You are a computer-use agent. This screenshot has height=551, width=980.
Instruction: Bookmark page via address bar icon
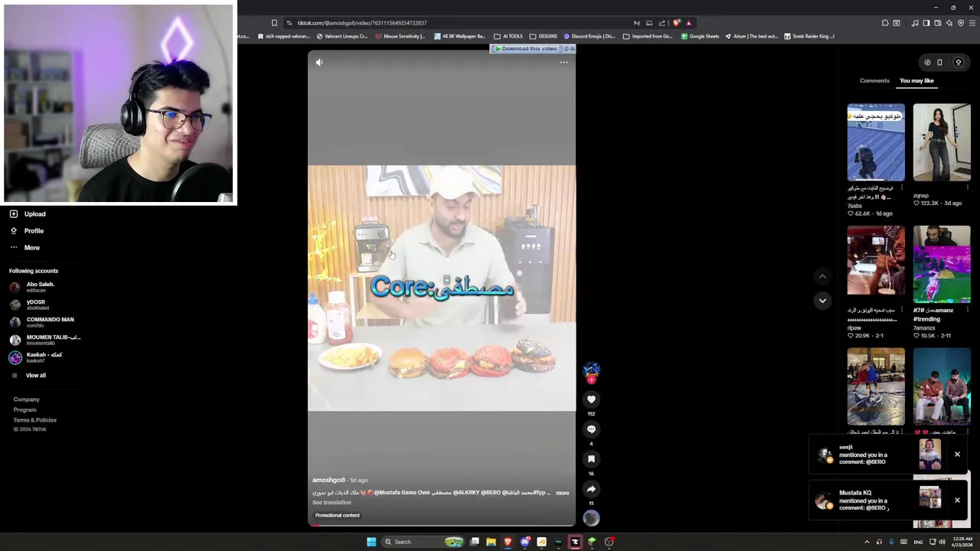274,23
